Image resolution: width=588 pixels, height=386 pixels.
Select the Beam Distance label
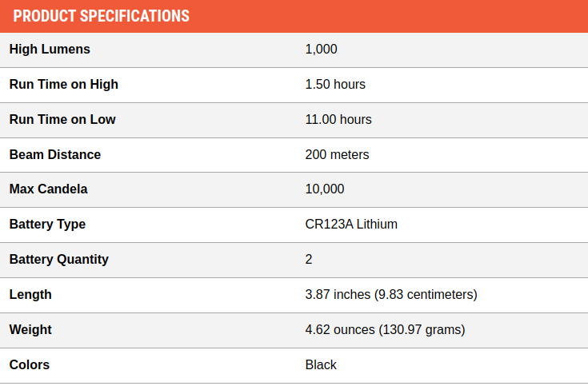55,154
